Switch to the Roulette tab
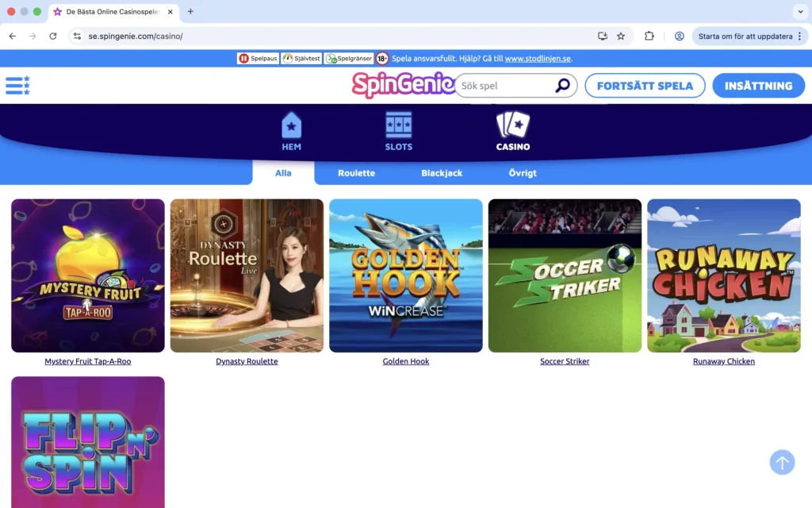The height and width of the screenshot is (508, 812). (x=355, y=172)
